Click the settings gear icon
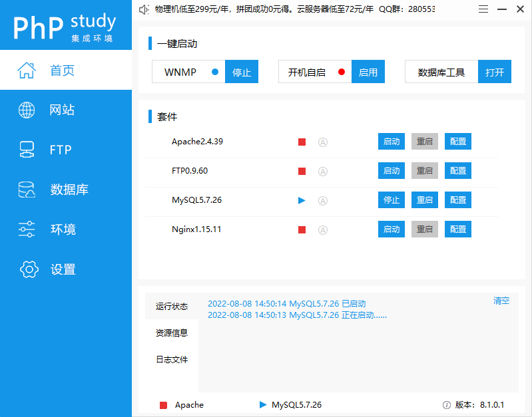 (29, 269)
